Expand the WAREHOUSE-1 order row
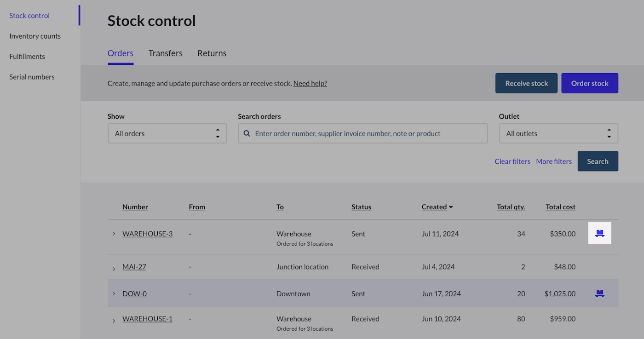The image size is (644, 339). 114,321
